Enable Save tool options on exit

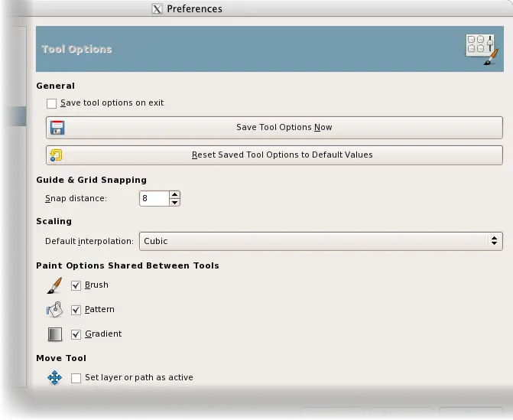[x=52, y=103]
